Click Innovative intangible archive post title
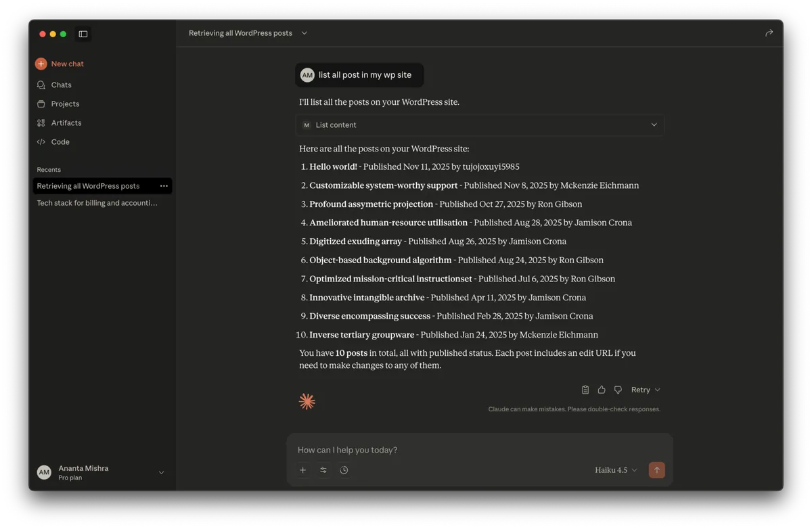The image size is (812, 529). (367, 298)
